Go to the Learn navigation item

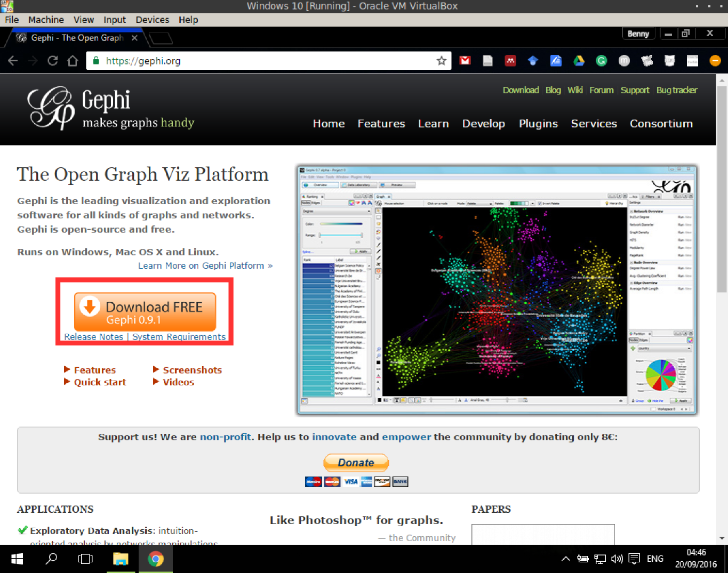click(434, 124)
